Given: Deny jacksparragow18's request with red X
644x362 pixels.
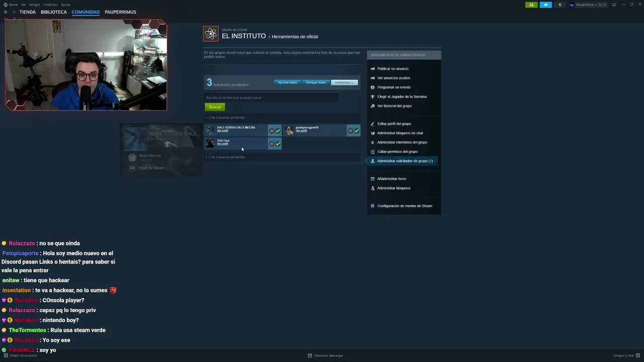Looking at the screenshot, I should pos(350,131).
